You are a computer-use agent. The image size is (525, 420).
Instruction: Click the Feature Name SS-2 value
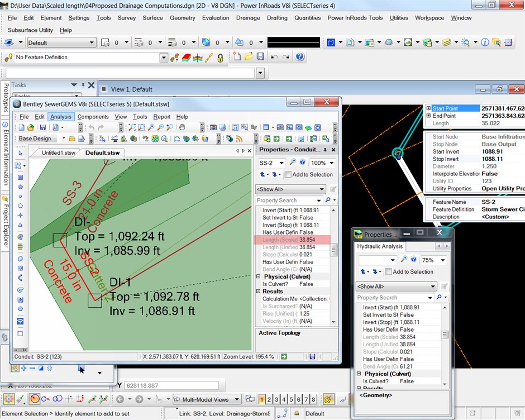488,202
